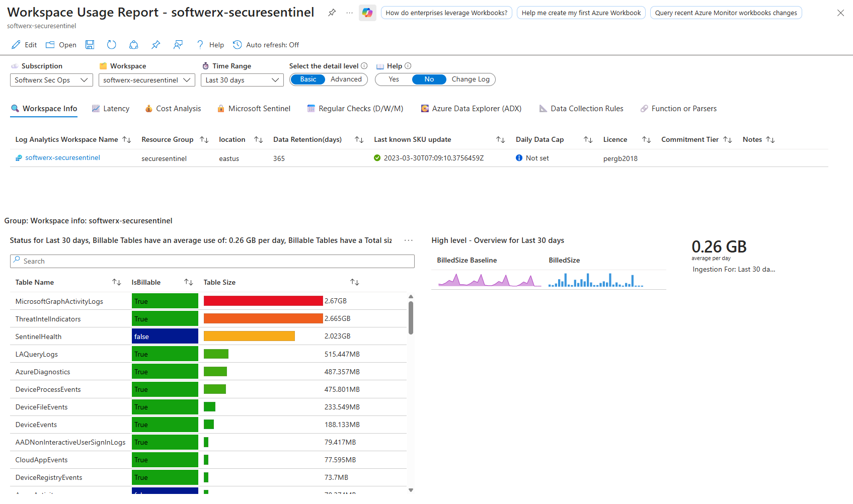This screenshot has width=853, height=504.
Task: Open the Workspace dropdown softwerx-securesentinel
Action: [147, 80]
